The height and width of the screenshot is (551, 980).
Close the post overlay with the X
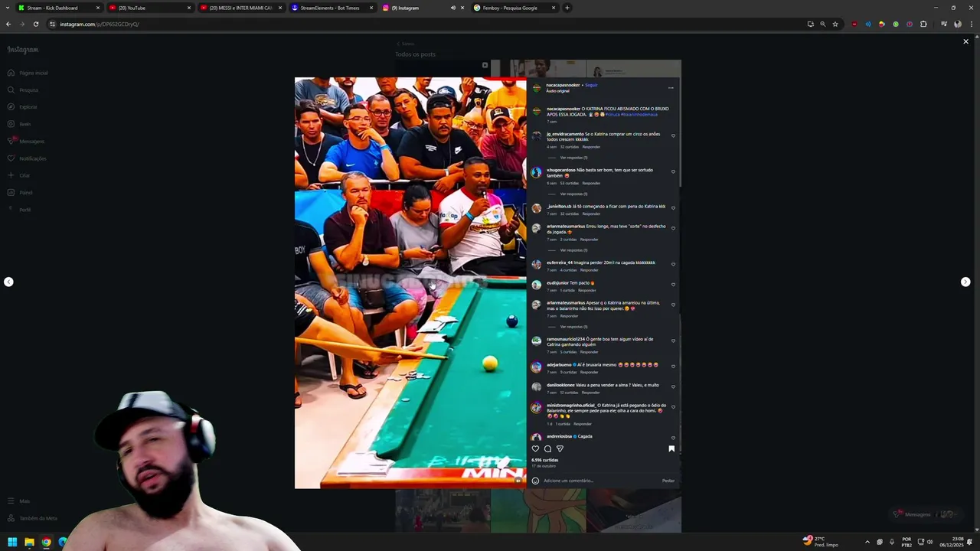[x=965, y=41]
